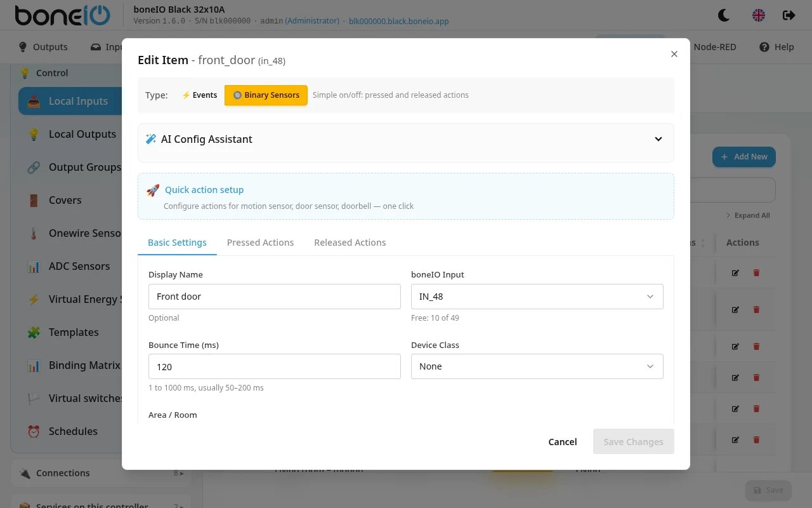The width and height of the screenshot is (812, 508).
Task: Click the chart icon beside Binding Matrix
Action: pyautogui.click(x=34, y=365)
